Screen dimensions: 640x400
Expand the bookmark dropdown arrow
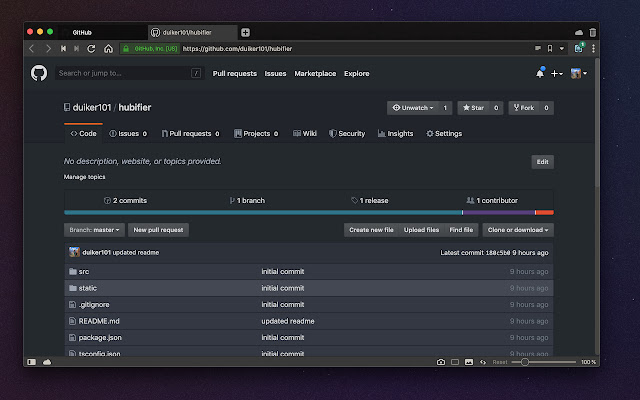(562, 49)
